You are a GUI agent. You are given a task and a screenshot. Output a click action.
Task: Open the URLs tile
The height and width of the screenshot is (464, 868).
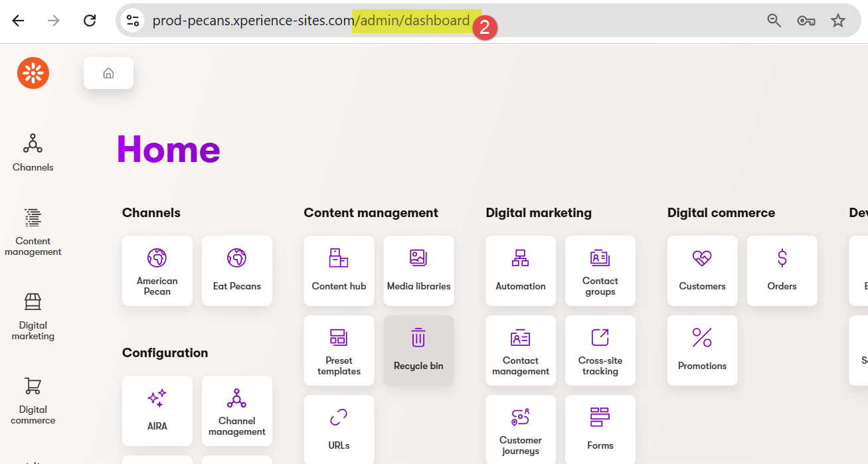coord(339,429)
